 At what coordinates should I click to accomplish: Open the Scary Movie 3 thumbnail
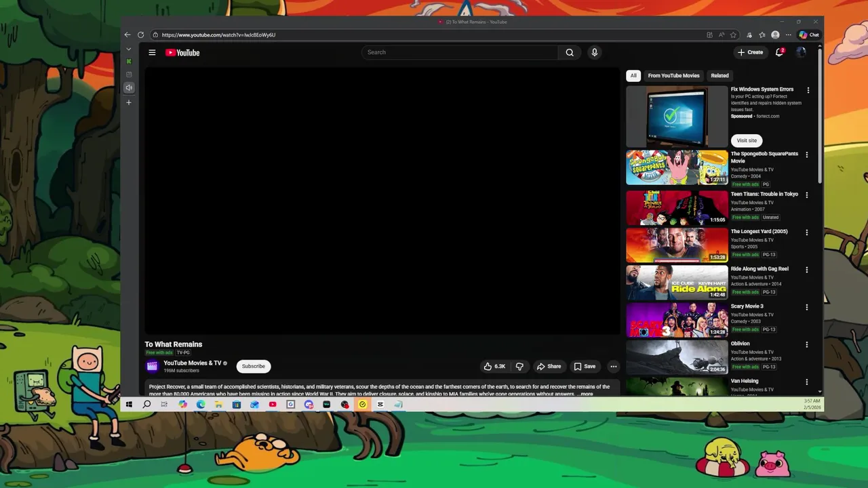pos(677,319)
